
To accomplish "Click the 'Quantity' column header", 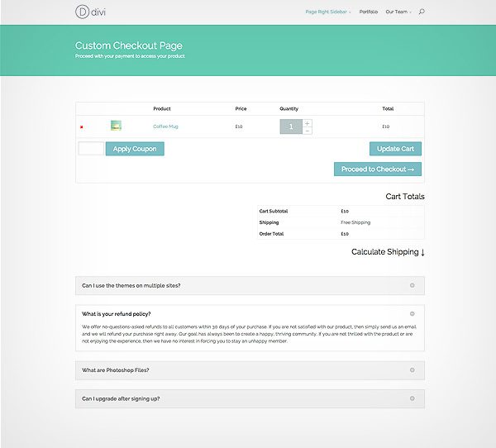I will pos(289,109).
